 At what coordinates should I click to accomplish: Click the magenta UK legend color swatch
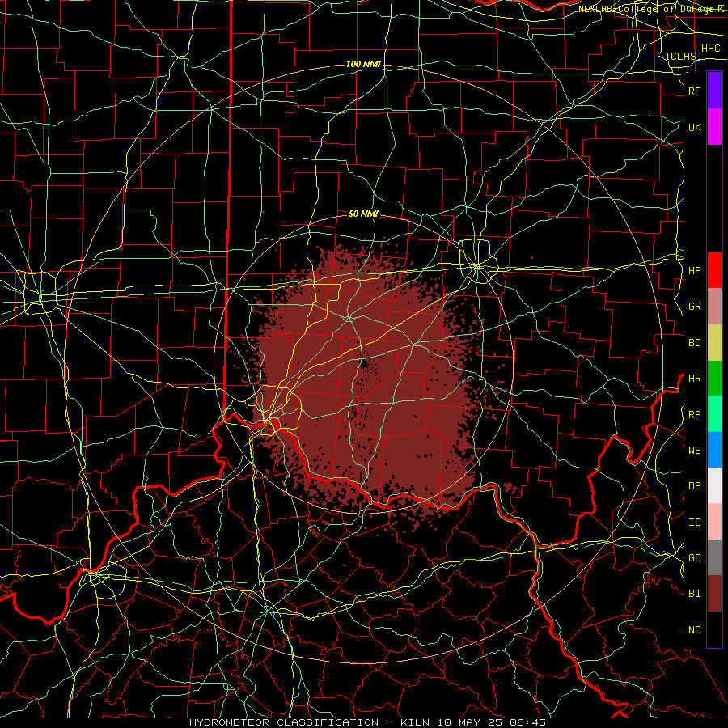pyautogui.click(x=714, y=127)
